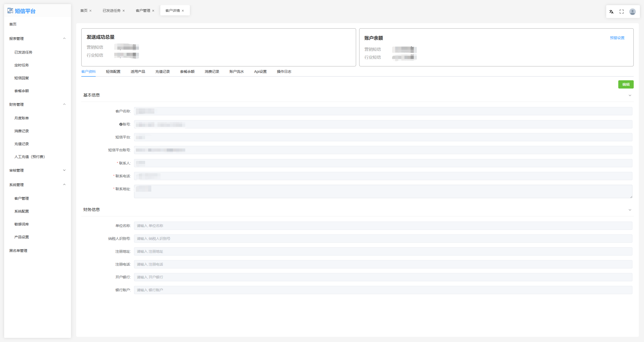Collapse the 基本信息 section chevron
This screenshot has width=644, height=342.
[x=630, y=95]
